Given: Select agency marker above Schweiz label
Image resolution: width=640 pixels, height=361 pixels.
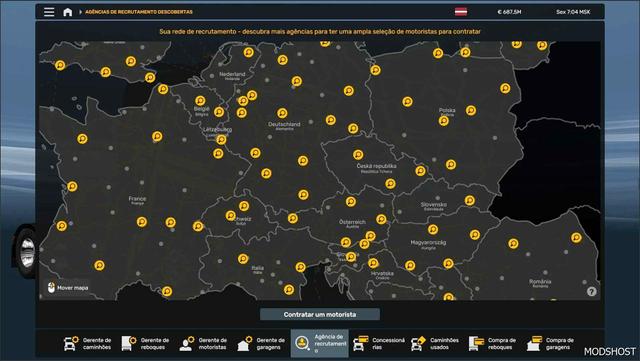Looking at the screenshot, I should coord(244,206).
